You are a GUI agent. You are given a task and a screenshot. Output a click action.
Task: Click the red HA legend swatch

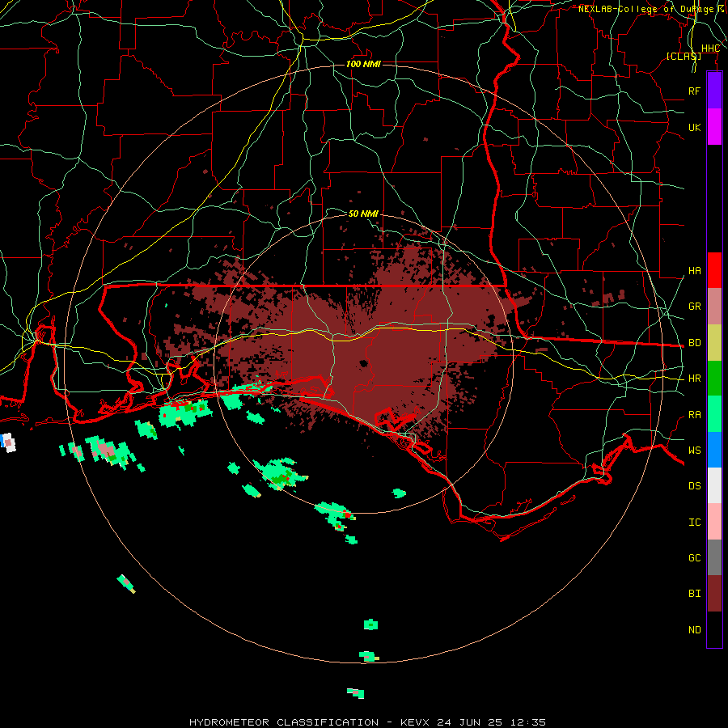(x=714, y=270)
